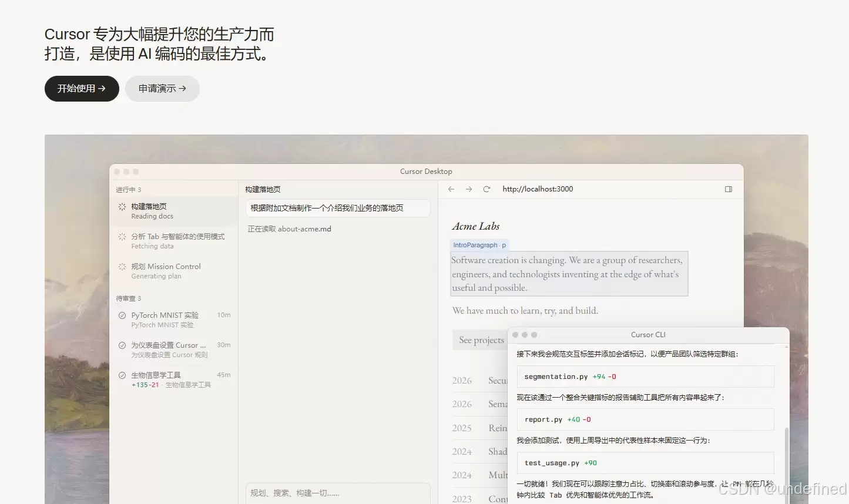The width and height of the screenshot is (849, 504).
Task: Focus the 规划、搜索、构建一切 prompt input
Action: [338, 493]
